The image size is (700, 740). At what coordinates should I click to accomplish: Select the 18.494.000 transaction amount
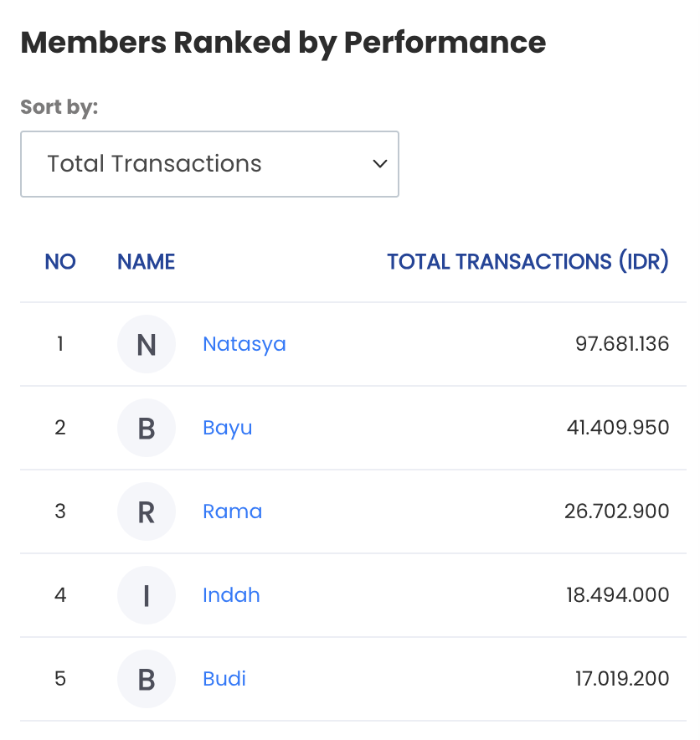point(617,594)
